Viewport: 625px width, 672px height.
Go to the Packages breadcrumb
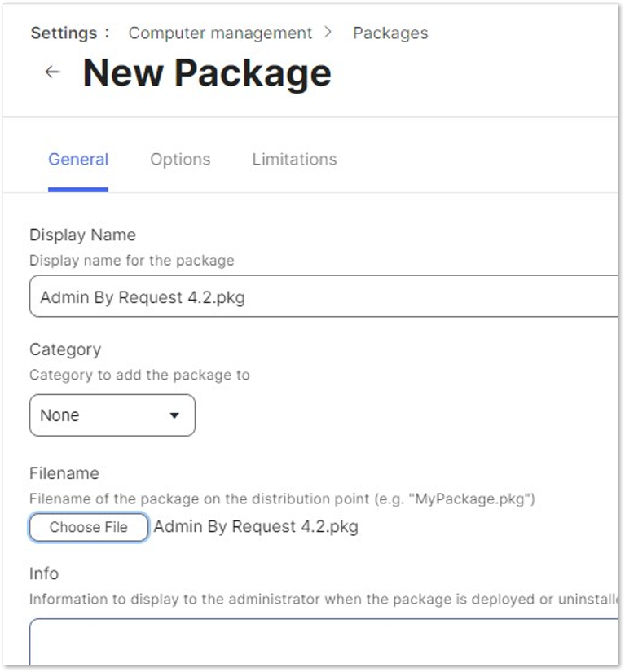click(x=390, y=33)
